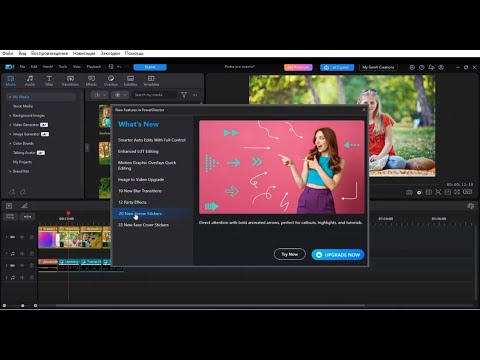The image size is (480, 360).
Task: Click the Get Premium button
Action: click(x=298, y=67)
